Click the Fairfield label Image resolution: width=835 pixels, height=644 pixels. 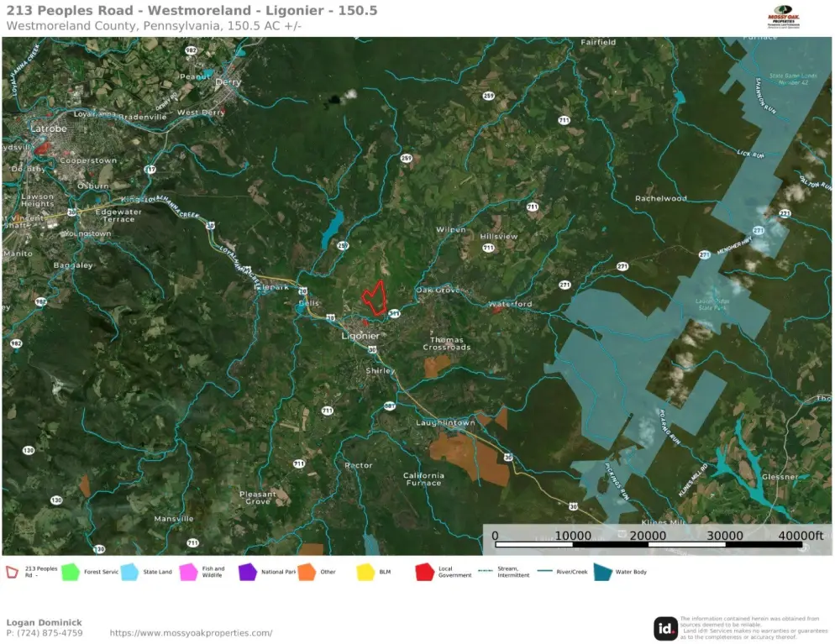click(598, 42)
